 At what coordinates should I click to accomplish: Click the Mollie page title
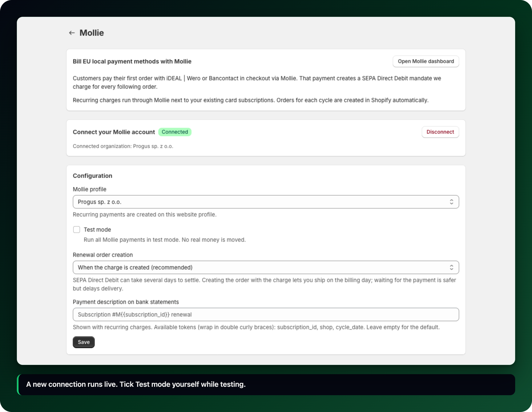92,33
